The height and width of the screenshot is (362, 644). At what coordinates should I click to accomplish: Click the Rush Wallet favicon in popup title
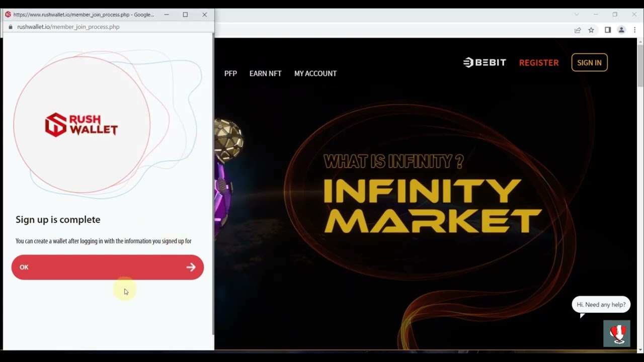pos(8,15)
